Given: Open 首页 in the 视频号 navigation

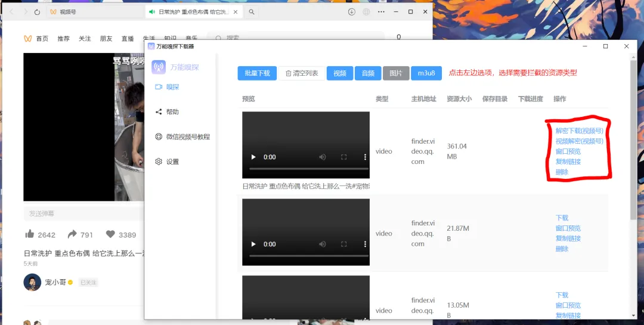Looking at the screenshot, I should coord(42,39).
